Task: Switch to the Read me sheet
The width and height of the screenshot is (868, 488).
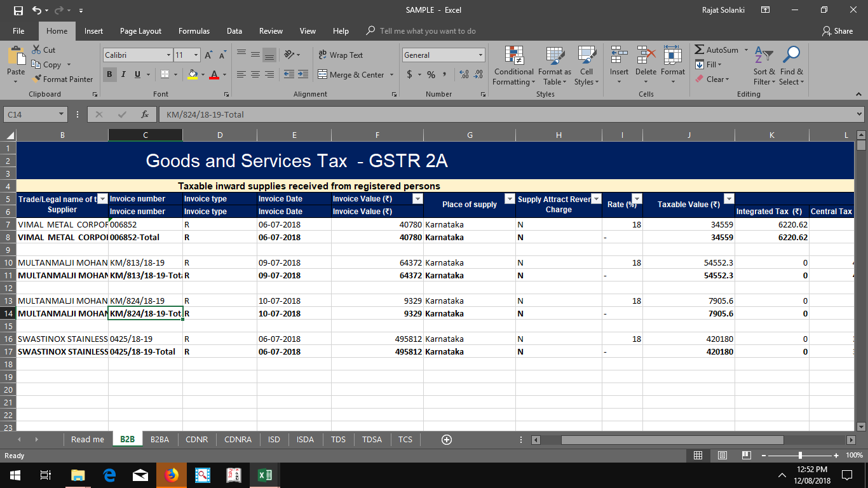Action: [87, 439]
